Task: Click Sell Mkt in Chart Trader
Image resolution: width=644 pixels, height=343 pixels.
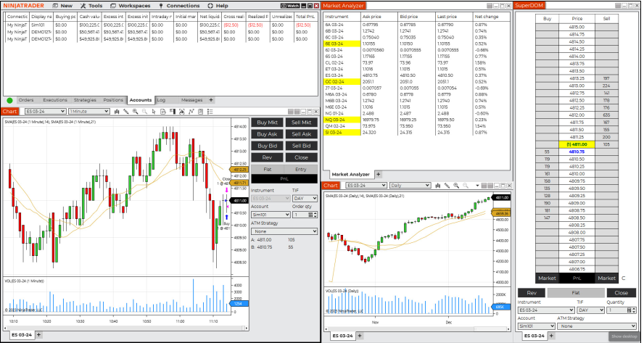Action: [x=302, y=123]
